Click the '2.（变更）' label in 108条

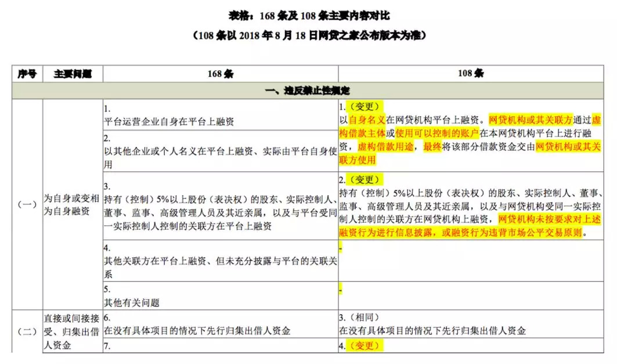point(361,180)
